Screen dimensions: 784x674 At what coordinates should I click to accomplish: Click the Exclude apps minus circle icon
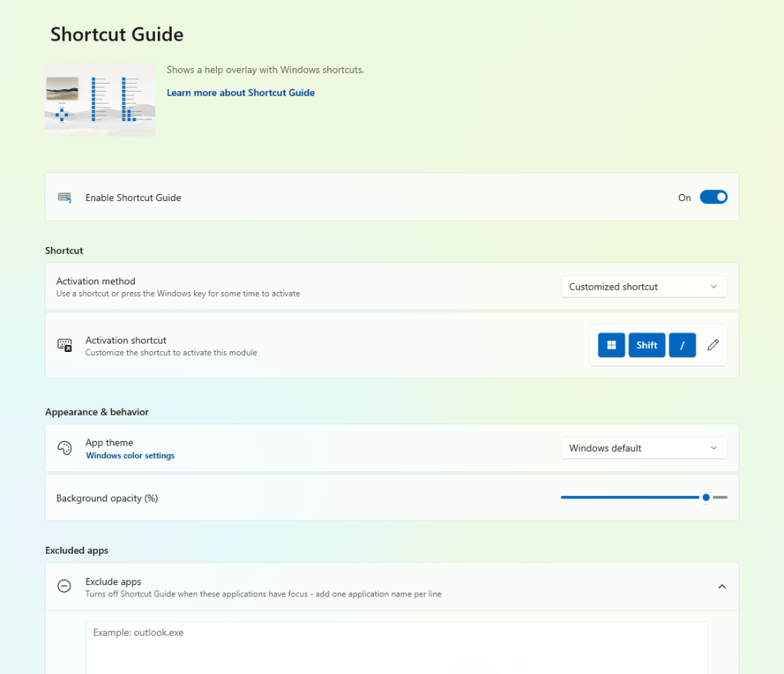pos(64,586)
